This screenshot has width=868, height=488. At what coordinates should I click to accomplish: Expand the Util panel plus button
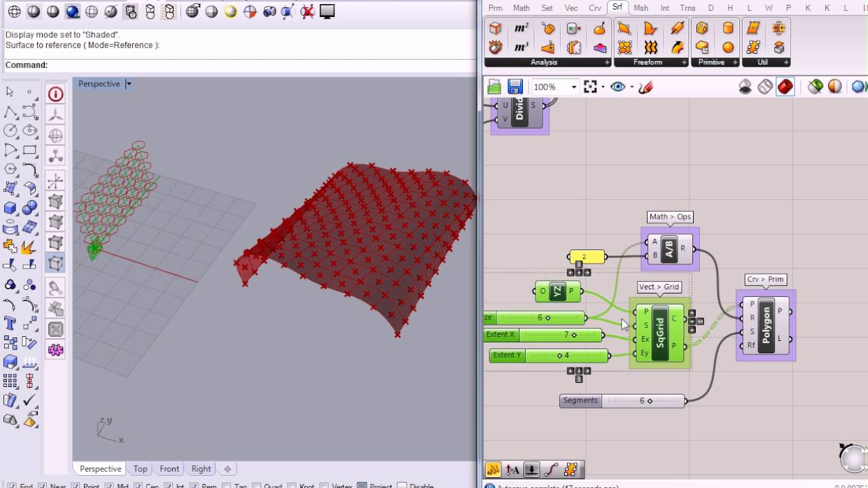[787, 62]
